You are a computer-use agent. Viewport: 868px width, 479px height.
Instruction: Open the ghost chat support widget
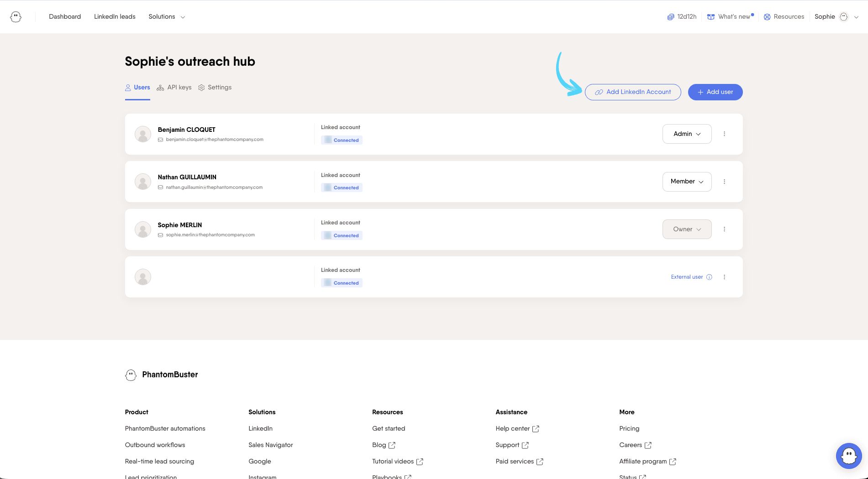coord(849,456)
